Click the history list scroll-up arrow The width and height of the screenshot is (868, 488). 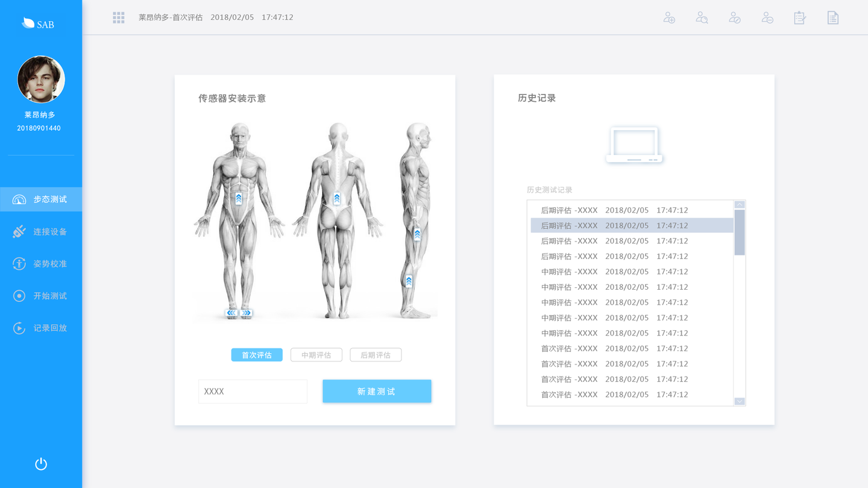click(x=740, y=205)
